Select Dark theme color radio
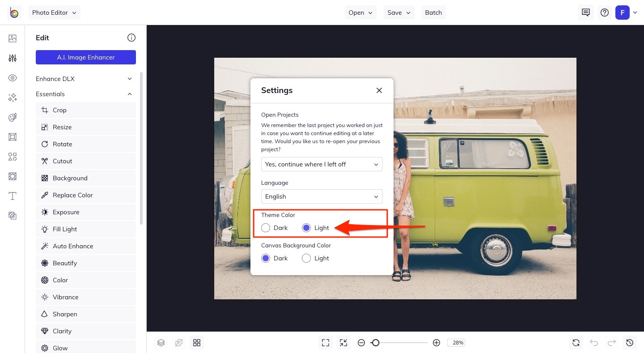Image resolution: width=644 pixels, height=353 pixels. (266, 228)
